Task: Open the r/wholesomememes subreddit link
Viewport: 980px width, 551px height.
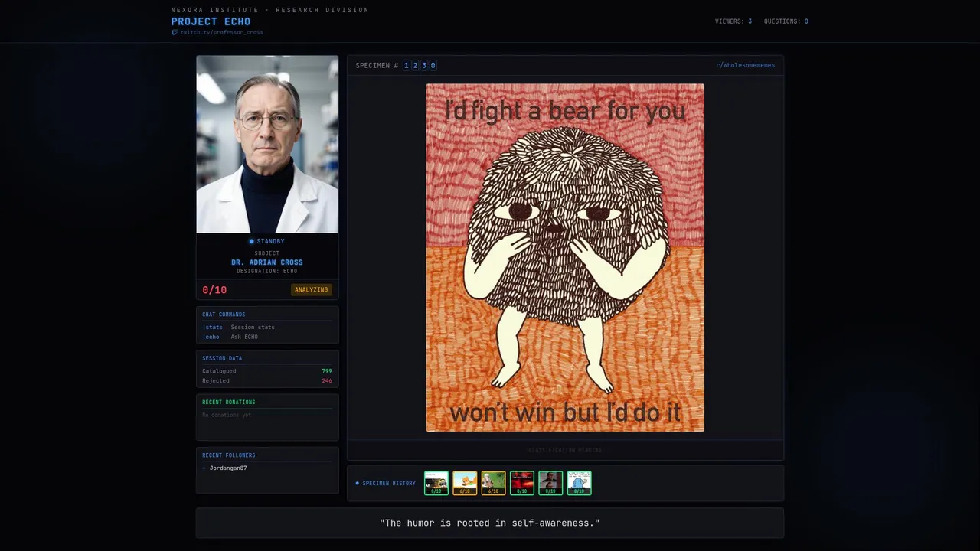Action: tap(745, 66)
